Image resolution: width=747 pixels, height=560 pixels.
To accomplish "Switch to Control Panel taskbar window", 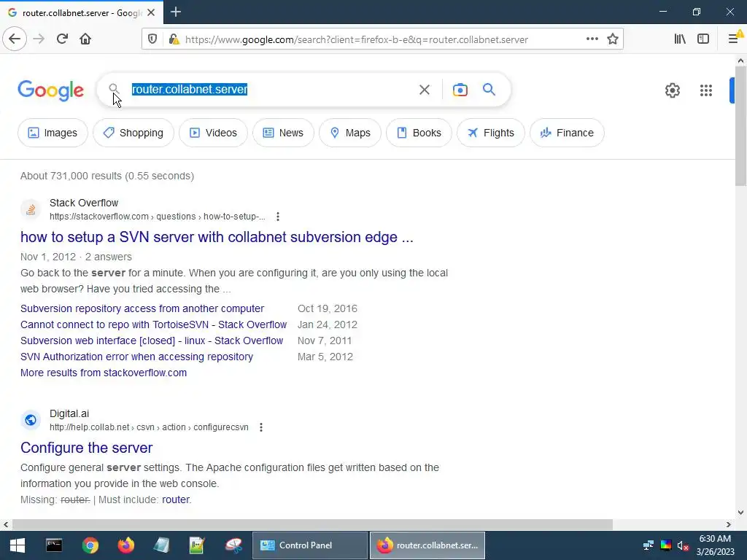I will tap(309, 545).
